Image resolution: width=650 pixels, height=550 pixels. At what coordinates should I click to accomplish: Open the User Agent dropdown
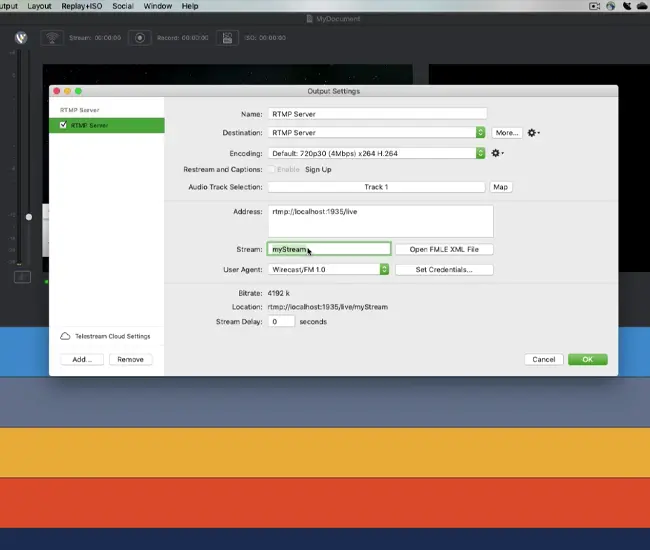328,269
